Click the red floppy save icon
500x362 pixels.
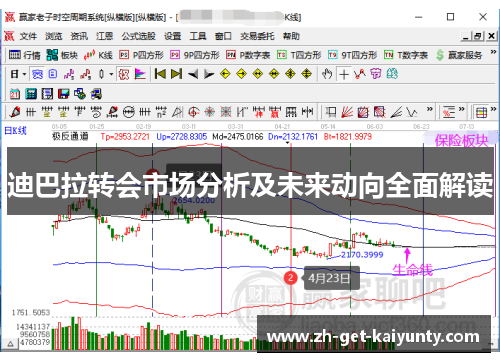pos(63,94)
